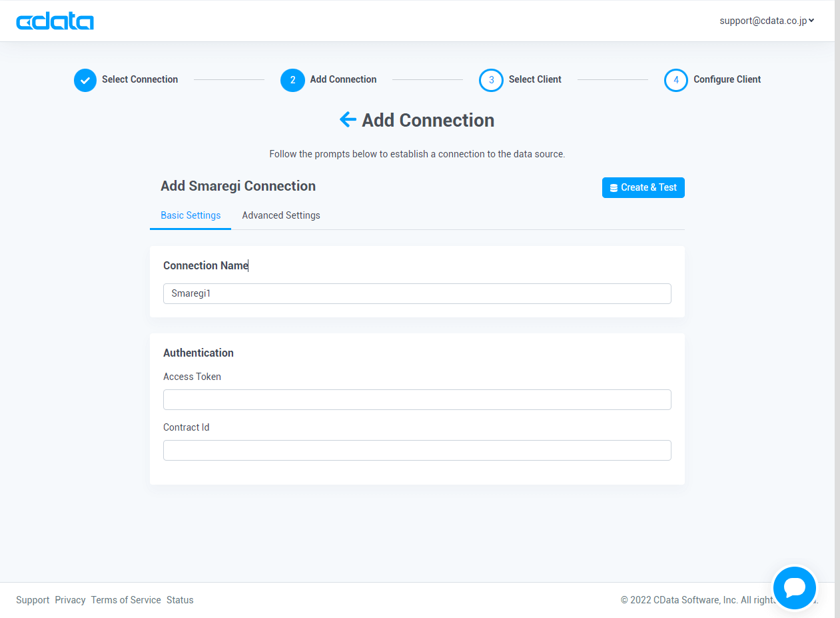Click the Connection Name input field
This screenshot has height=618, width=840.
coord(417,293)
